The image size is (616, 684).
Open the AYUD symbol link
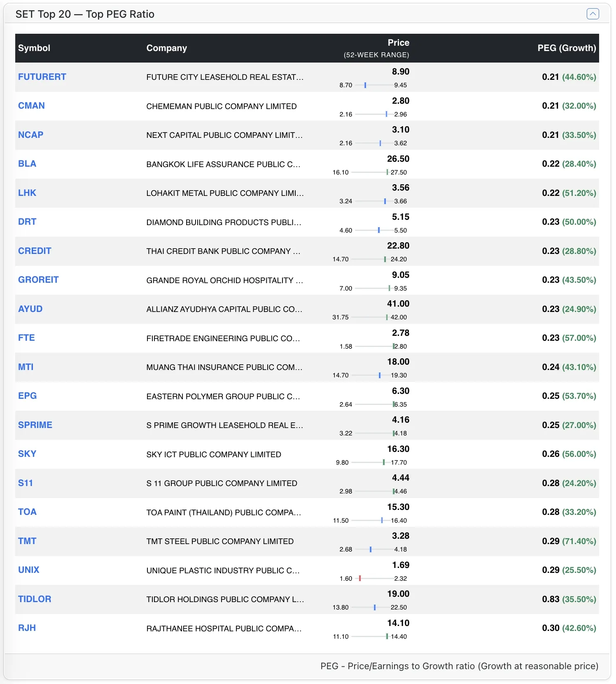[30, 309]
